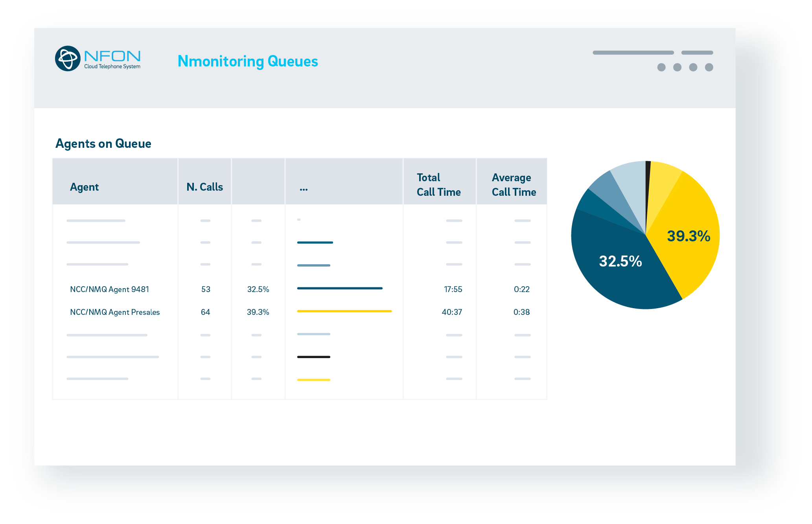Click the dark blue Agent 9481 bar
This screenshot has height=524, width=812.
339,288
